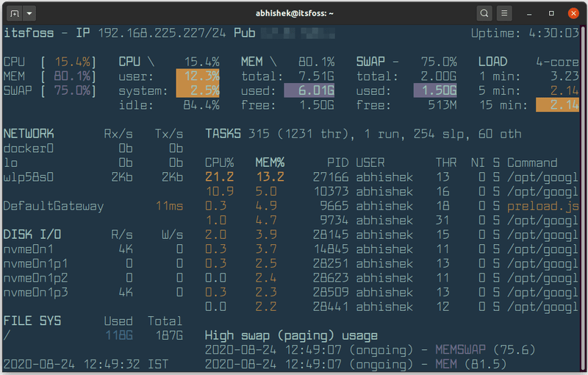The image size is (588, 375).
Task: Click the search magnifier icon in title bar
Action: [484, 13]
